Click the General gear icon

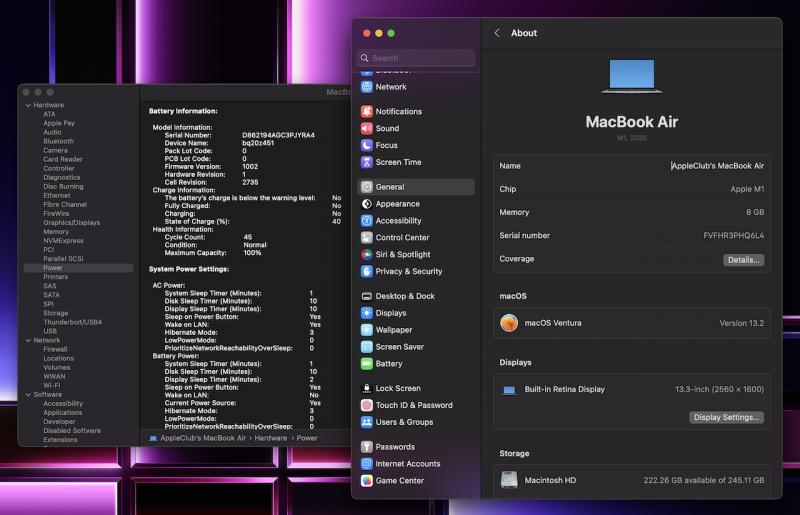click(366, 187)
